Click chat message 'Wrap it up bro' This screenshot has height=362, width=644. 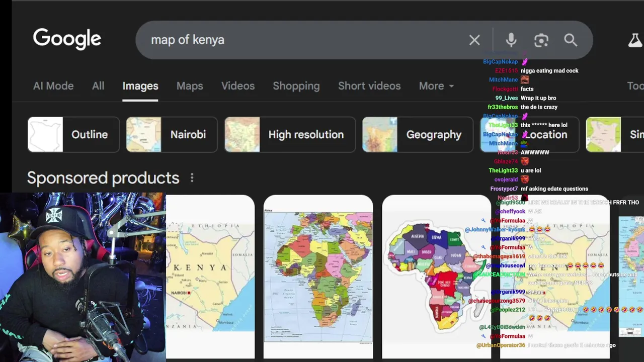(538, 98)
